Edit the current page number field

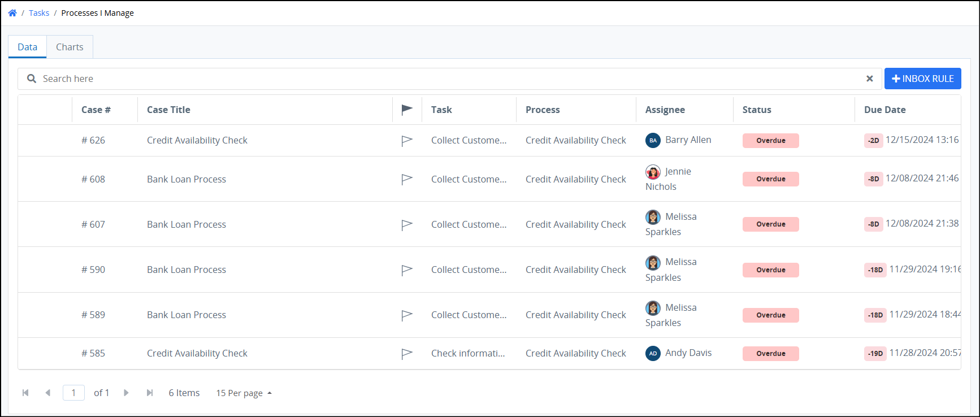tap(73, 393)
